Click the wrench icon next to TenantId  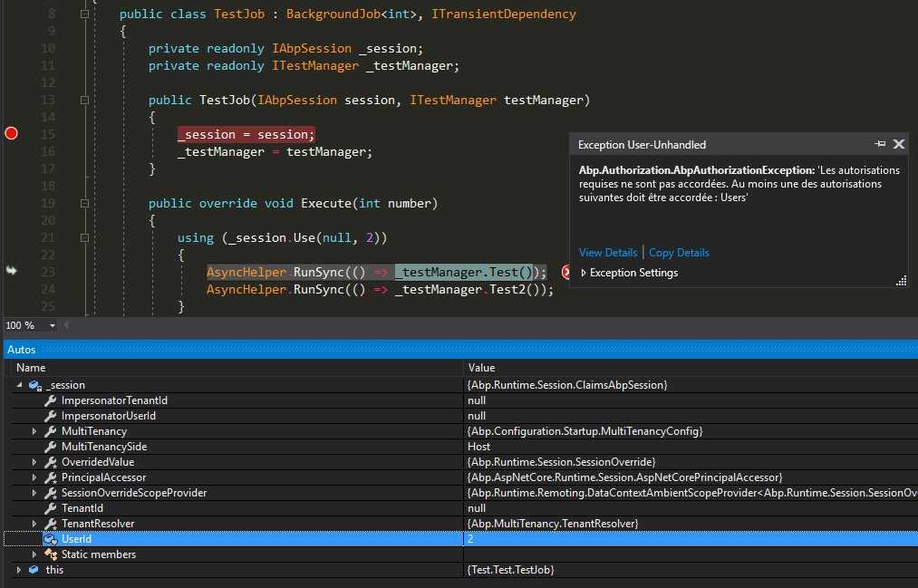48,507
